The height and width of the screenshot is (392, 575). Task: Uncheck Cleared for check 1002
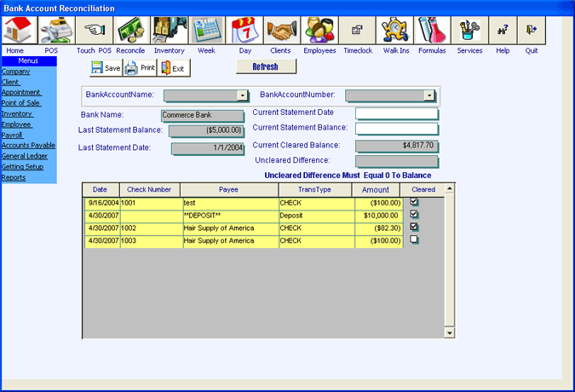point(414,227)
